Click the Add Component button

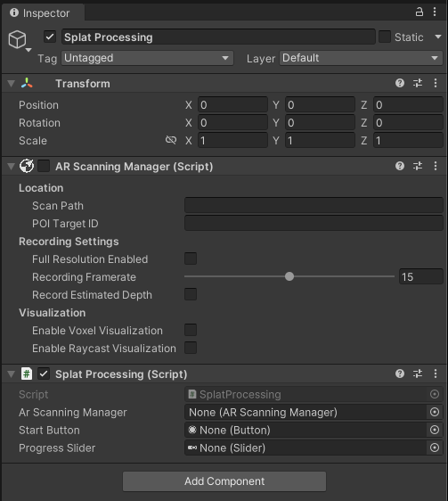pos(224,481)
